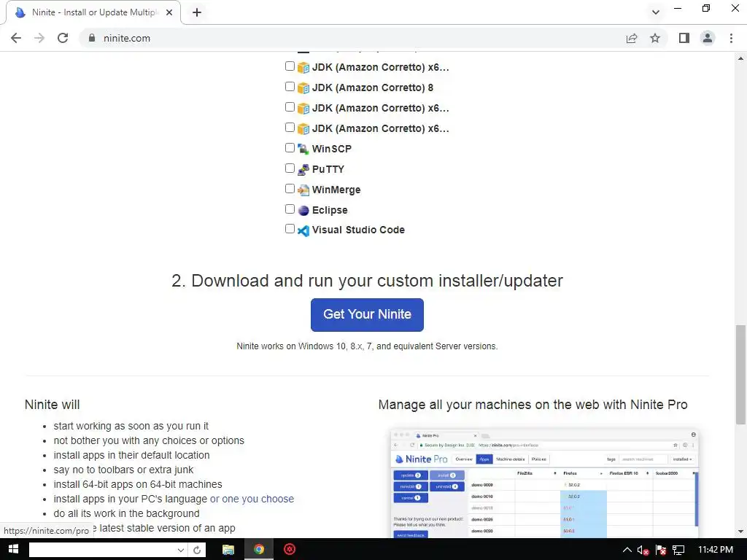
Task: Show hidden system tray icons
Action: point(627,550)
